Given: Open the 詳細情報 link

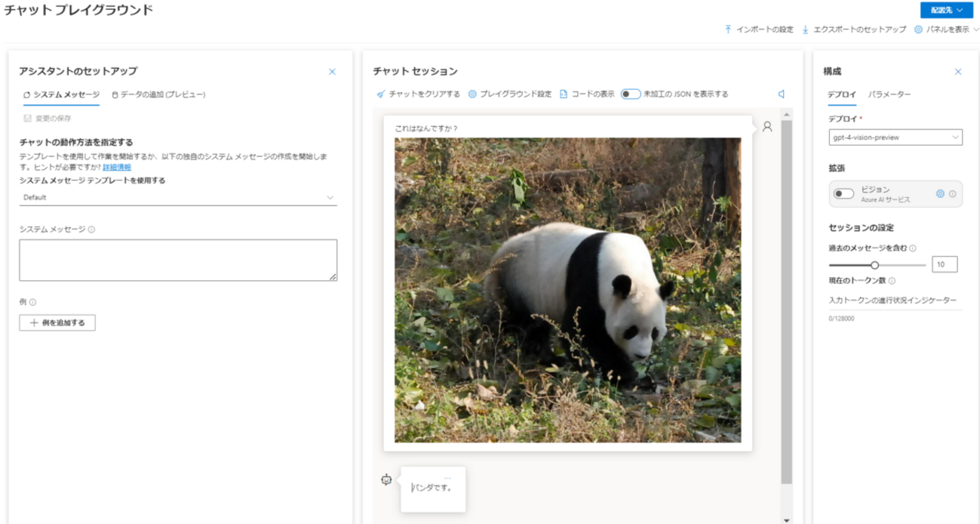Looking at the screenshot, I should pos(117,167).
